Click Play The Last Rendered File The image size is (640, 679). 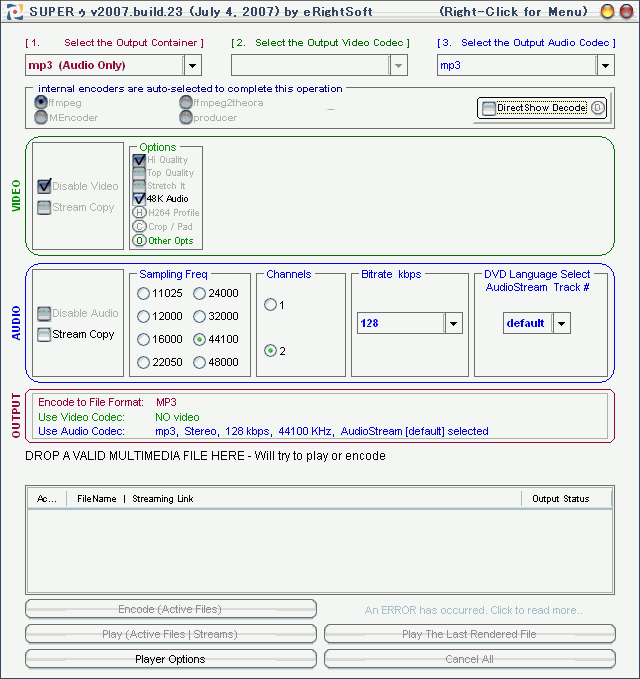click(469, 634)
